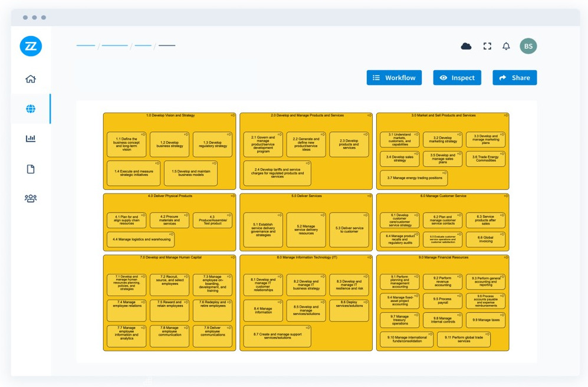This screenshot has height=387, width=588.
Task: Open arrow icon on 4.0 Deliver Physical Products
Action: 233,196
